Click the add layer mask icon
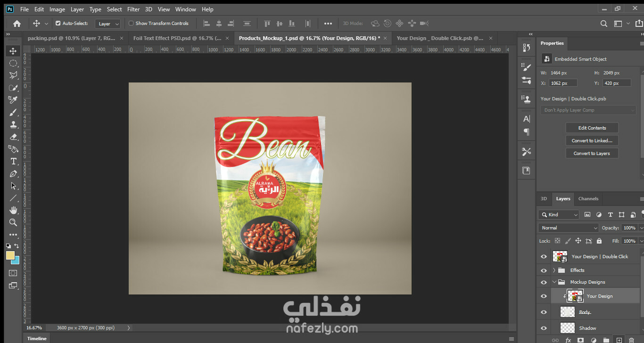 pos(581,340)
